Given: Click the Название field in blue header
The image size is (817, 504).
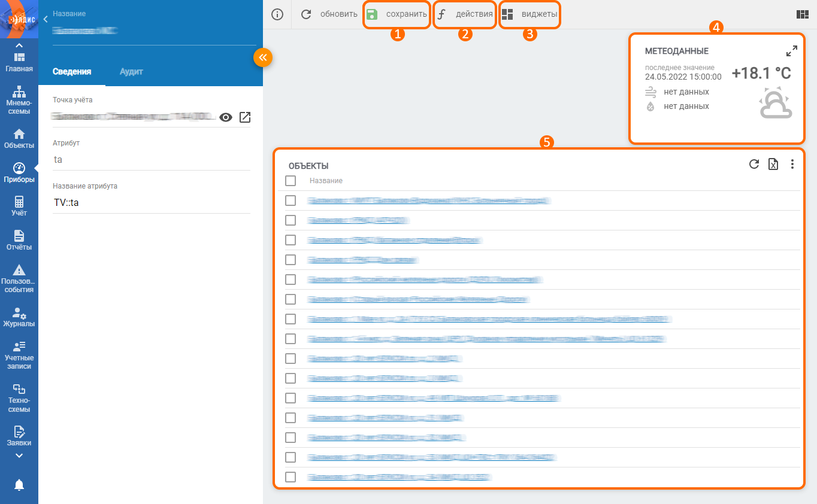Looking at the screenshot, I should click(154, 30).
